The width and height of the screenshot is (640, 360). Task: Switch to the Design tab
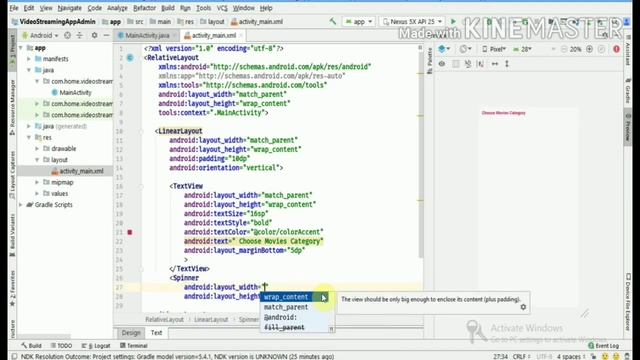click(131, 333)
